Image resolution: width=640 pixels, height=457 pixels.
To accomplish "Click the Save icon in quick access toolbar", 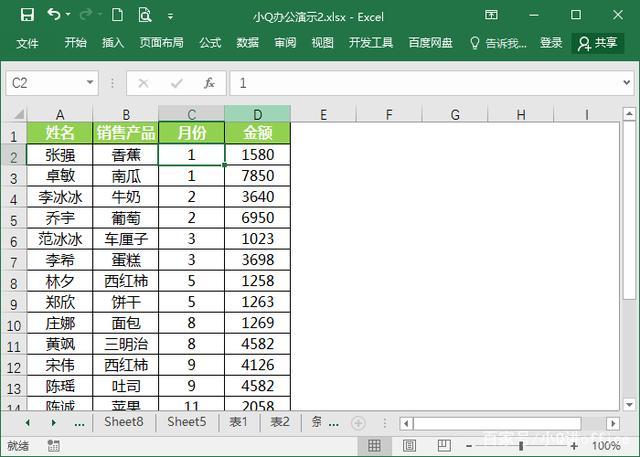I will coord(27,15).
